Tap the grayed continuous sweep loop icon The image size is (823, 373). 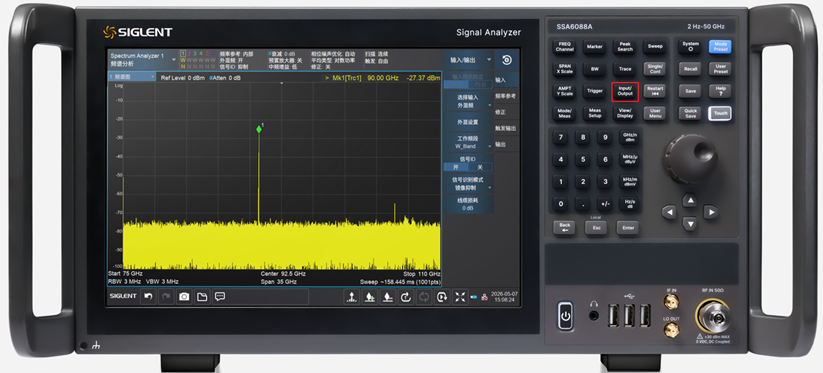point(424,297)
